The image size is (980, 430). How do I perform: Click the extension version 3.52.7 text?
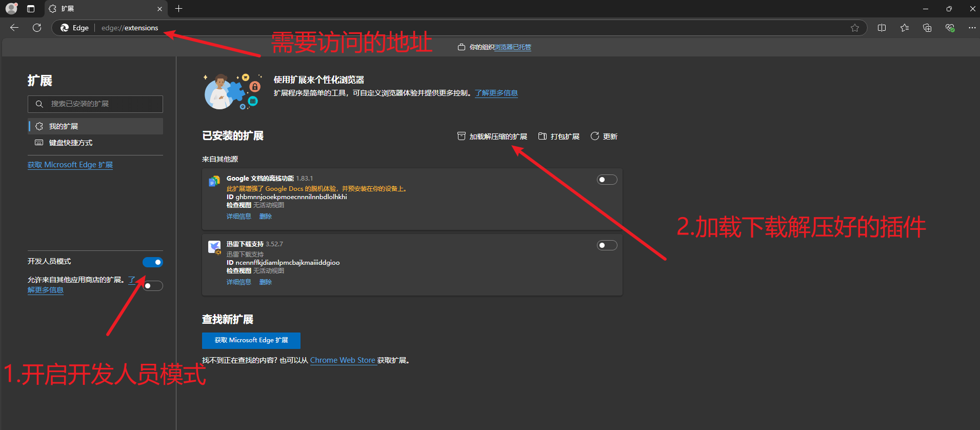click(x=274, y=244)
